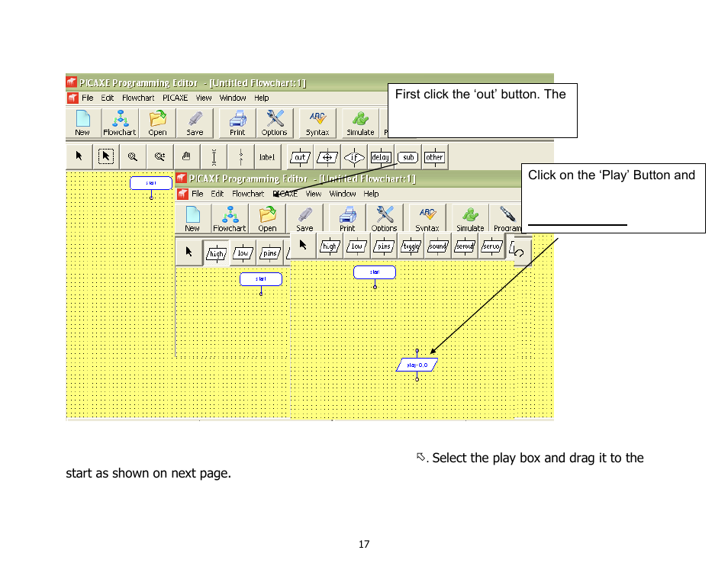Click Open in the front window toolbar
The width and height of the screenshot is (728, 563).
267,219
